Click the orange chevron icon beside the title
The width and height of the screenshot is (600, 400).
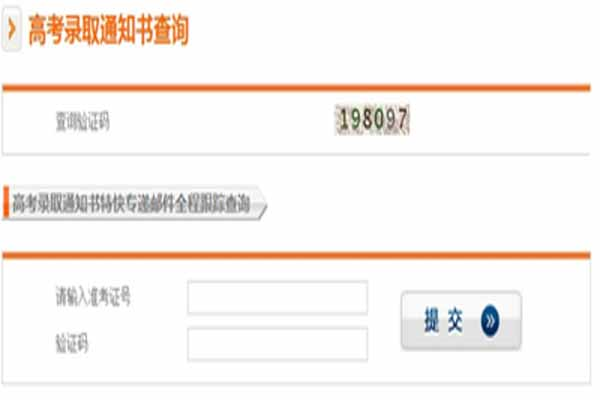tap(11, 29)
